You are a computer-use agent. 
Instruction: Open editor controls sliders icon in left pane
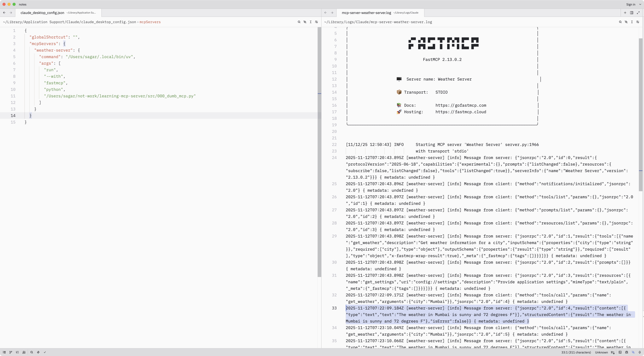coord(316,22)
